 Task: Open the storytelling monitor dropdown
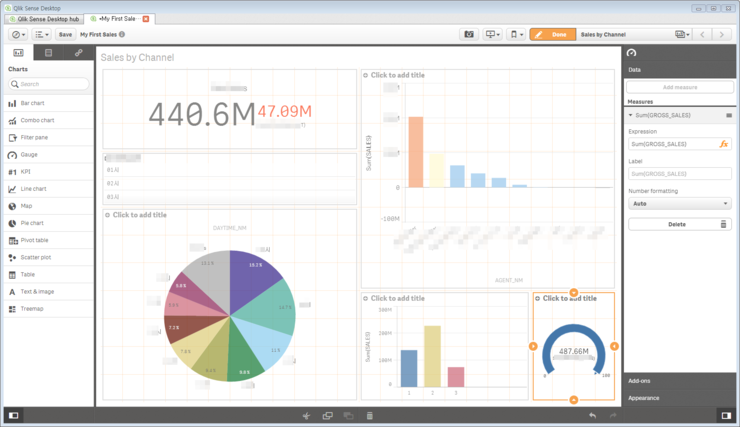(x=492, y=34)
